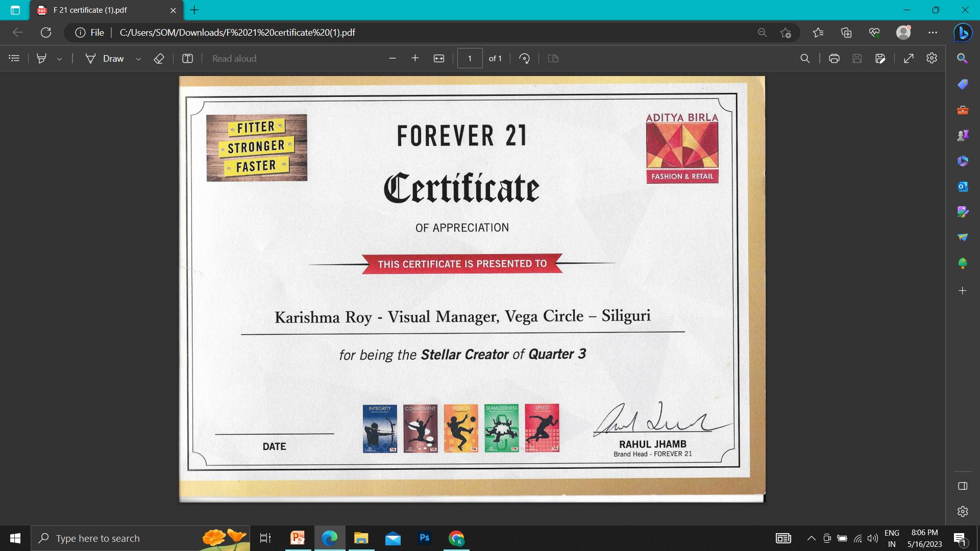Screen dimensions: 980x551
Task: Click the Zoom in plus button
Action: [415, 59]
